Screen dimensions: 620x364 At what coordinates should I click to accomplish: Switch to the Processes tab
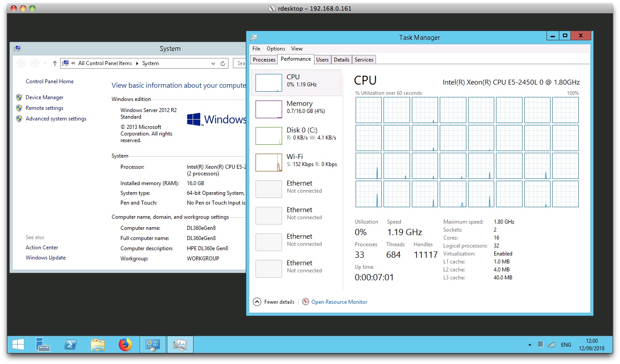pos(264,60)
